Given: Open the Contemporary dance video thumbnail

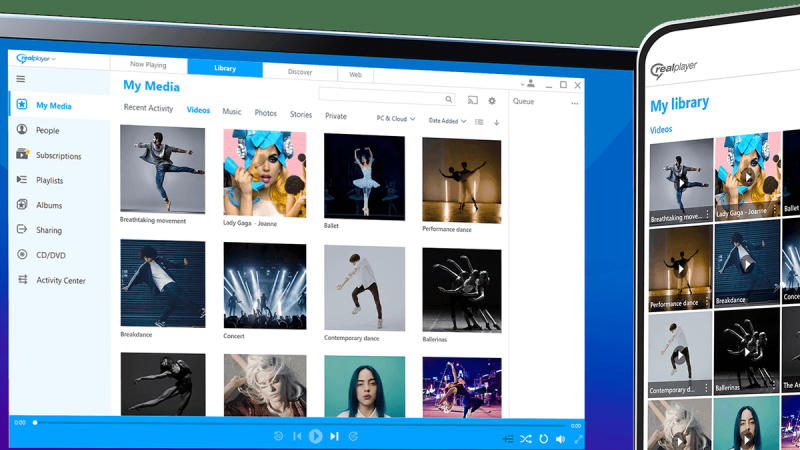Looking at the screenshot, I should (x=364, y=288).
